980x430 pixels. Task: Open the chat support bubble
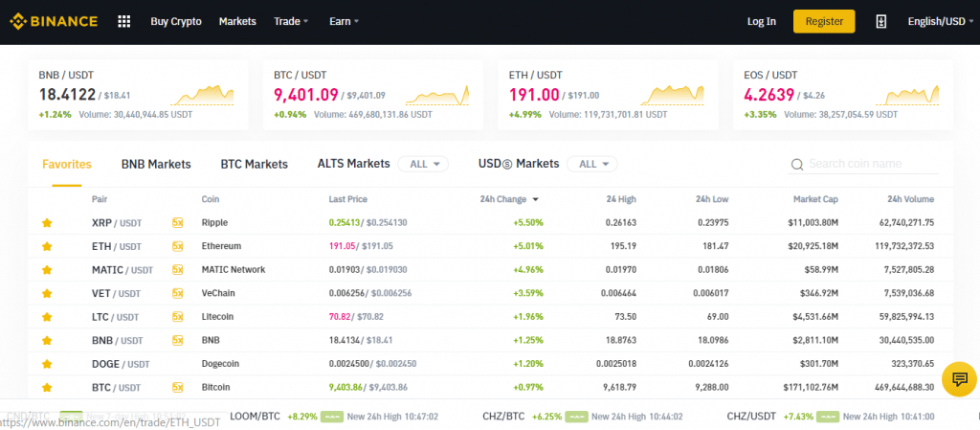tap(959, 378)
